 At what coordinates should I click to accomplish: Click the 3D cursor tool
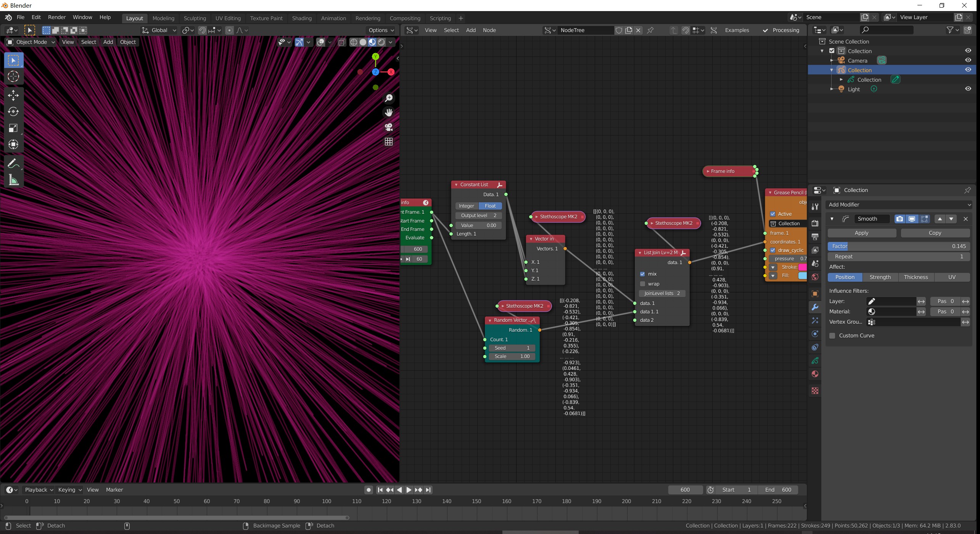(x=13, y=76)
